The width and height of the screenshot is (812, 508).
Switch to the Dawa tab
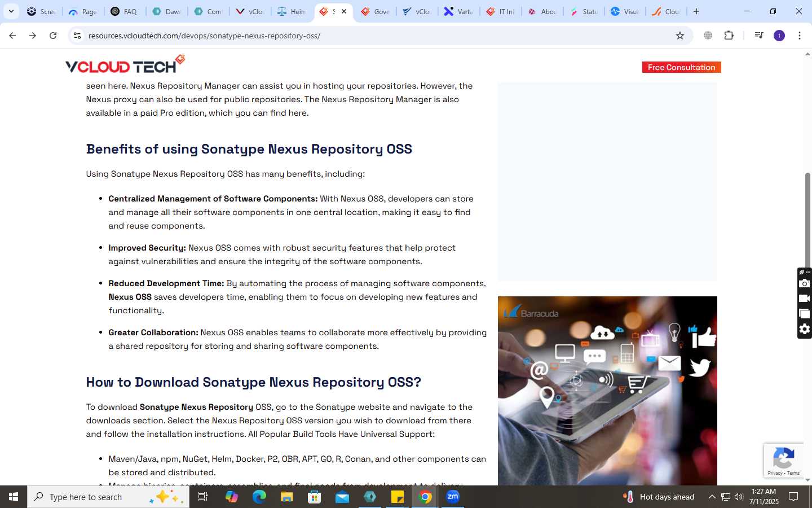[x=166, y=11]
